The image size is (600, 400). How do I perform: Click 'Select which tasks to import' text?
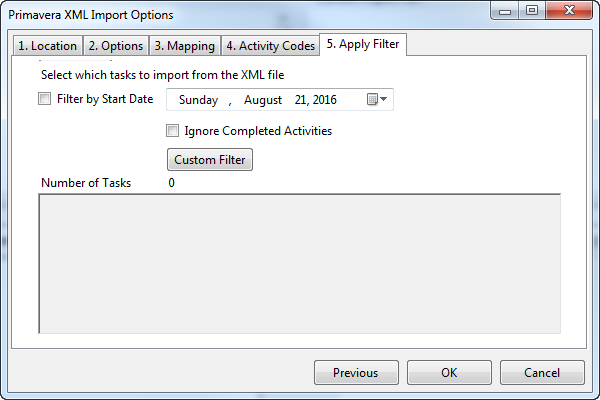(x=163, y=75)
